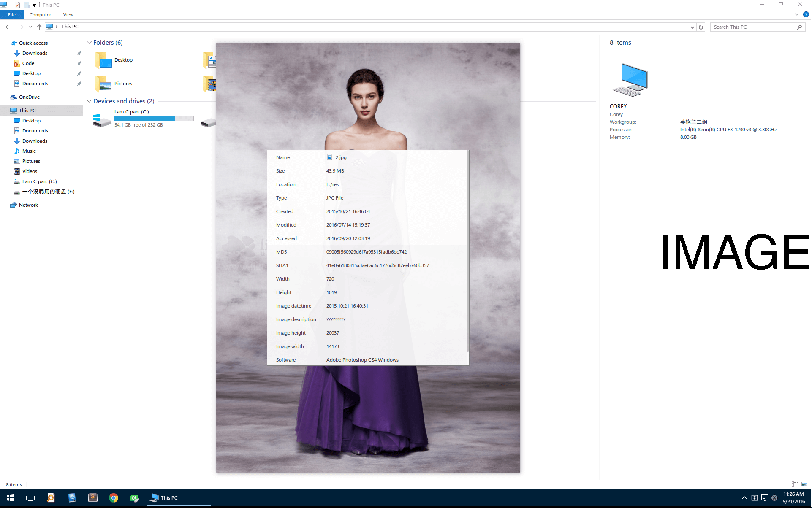Viewport: 812px width, 508px height.
Task: Open Chrome from the taskbar
Action: tap(113, 498)
